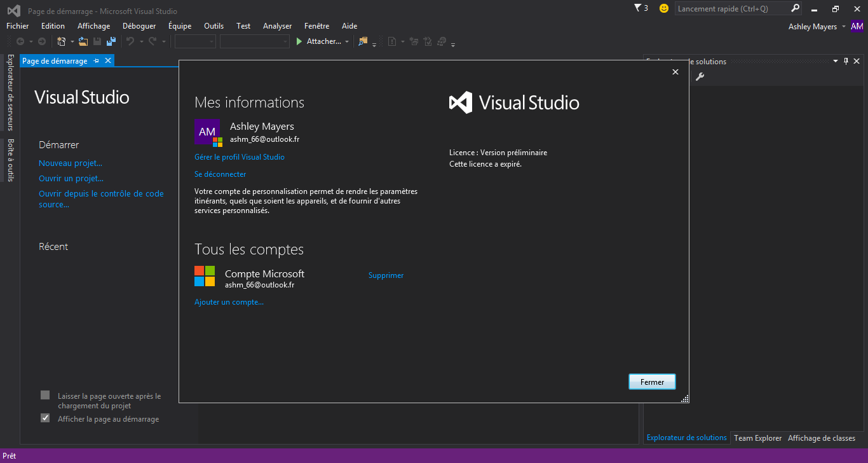This screenshot has height=463, width=868.
Task: Click the Supprimer link for Compte Microsoft
Action: [x=386, y=275]
